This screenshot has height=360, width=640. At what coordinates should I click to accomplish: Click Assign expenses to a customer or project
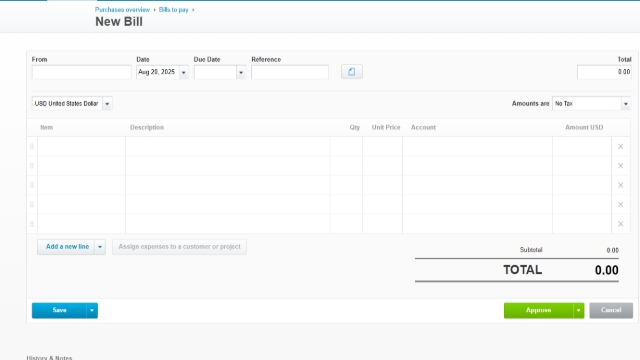click(x=179, y=247)
